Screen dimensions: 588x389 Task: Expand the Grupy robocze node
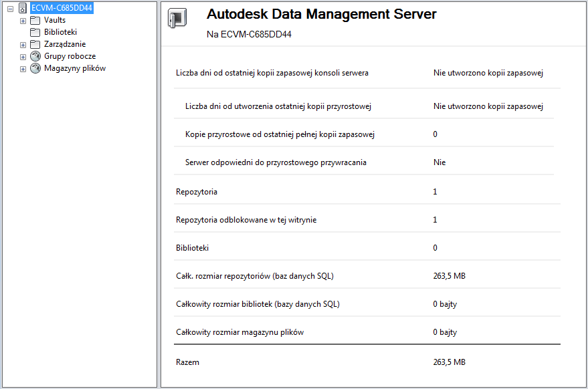pyautogui.click(x=23, y=57)
